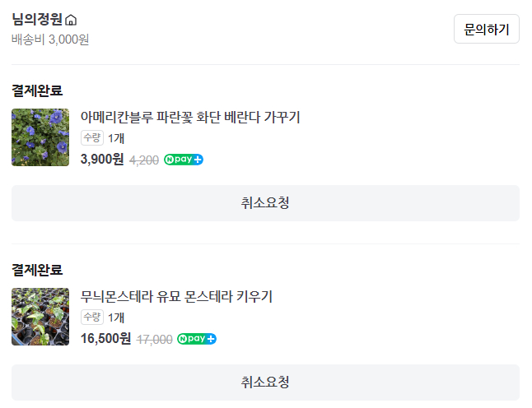Select the 3,900원 price

[102, 160]
